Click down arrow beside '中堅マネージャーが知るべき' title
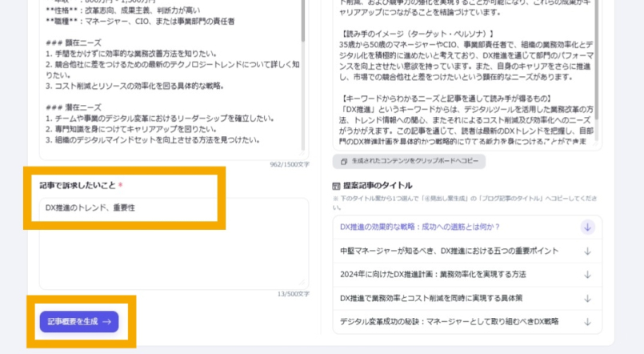Image resolution: width=644 pixels, height=354 pixels. coord(588,251)
